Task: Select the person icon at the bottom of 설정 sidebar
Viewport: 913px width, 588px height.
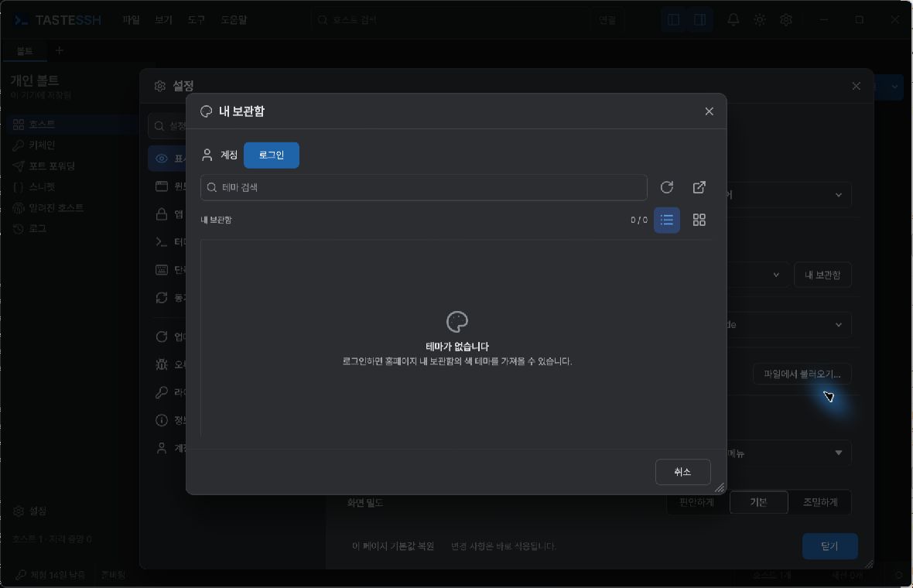Action: point(162,448)
